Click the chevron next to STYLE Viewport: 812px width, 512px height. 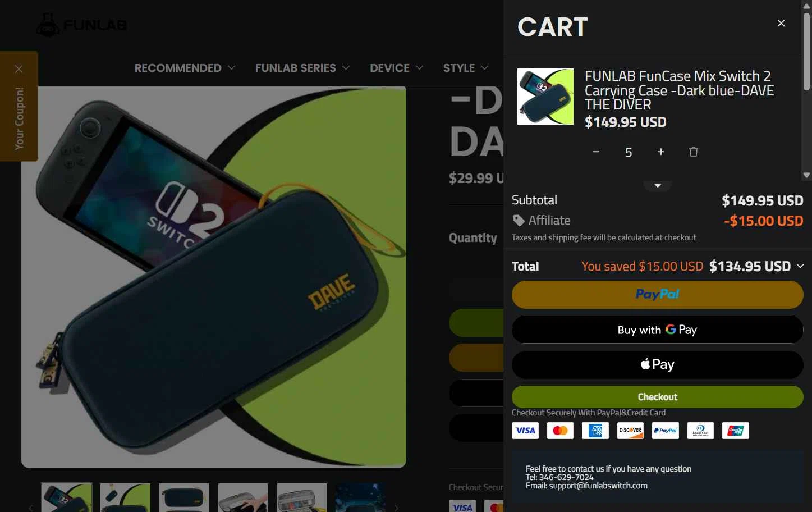484,68
